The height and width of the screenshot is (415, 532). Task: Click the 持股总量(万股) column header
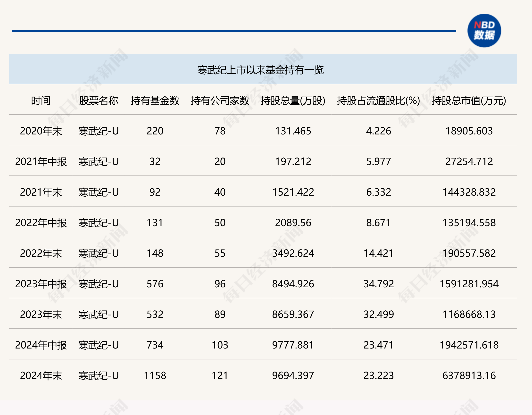[293, 100]
